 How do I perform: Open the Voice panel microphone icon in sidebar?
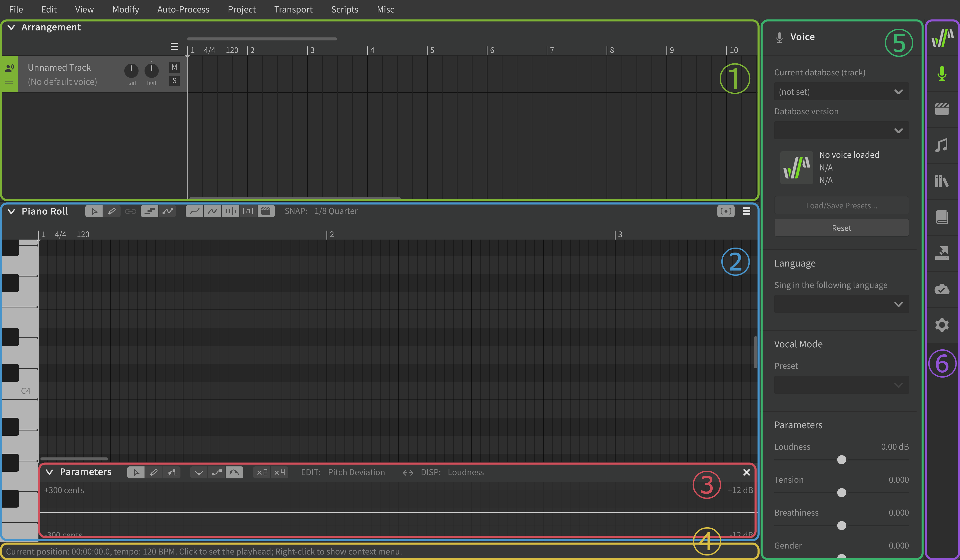point(942,73)
